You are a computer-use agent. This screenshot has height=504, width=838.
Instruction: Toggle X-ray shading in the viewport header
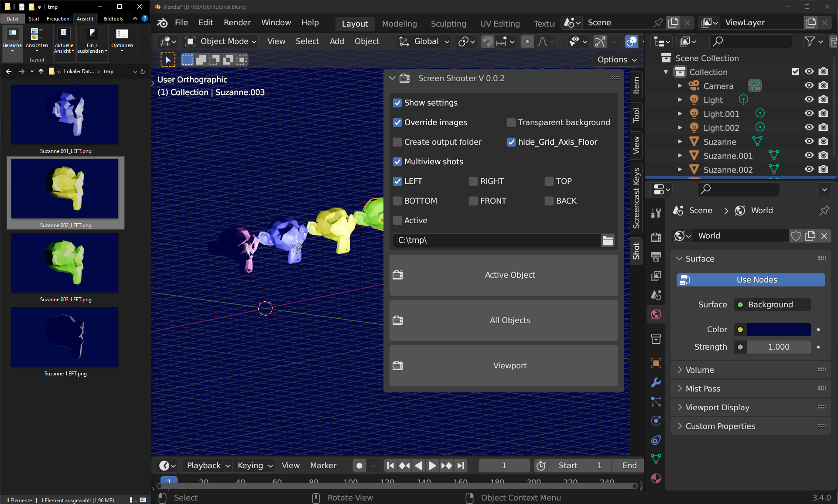(631, 41)
